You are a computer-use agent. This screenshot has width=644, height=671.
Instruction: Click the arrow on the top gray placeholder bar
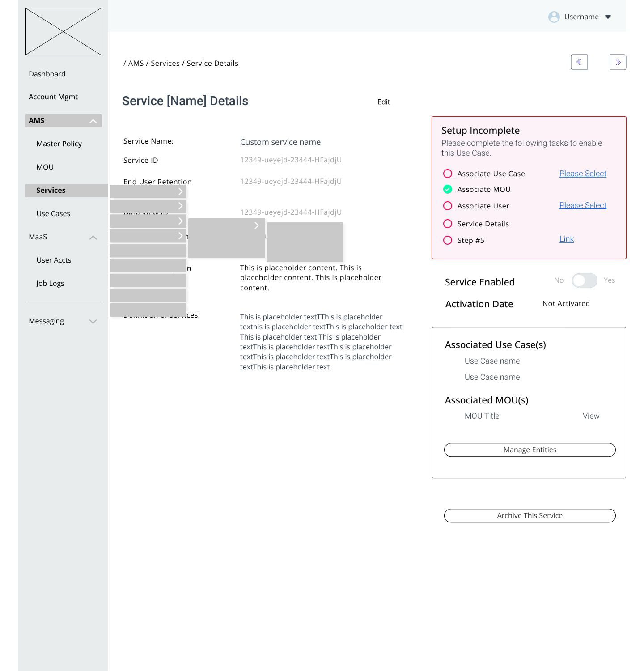180,191
